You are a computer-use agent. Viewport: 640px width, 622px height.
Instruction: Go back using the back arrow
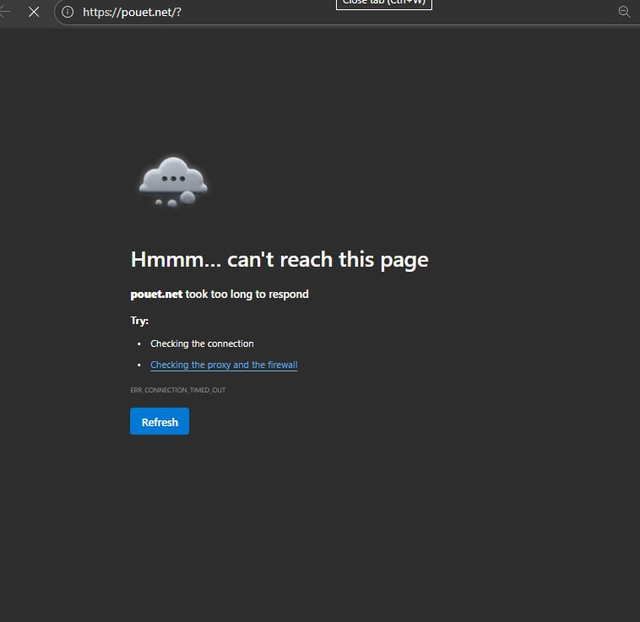pos(5,12)
